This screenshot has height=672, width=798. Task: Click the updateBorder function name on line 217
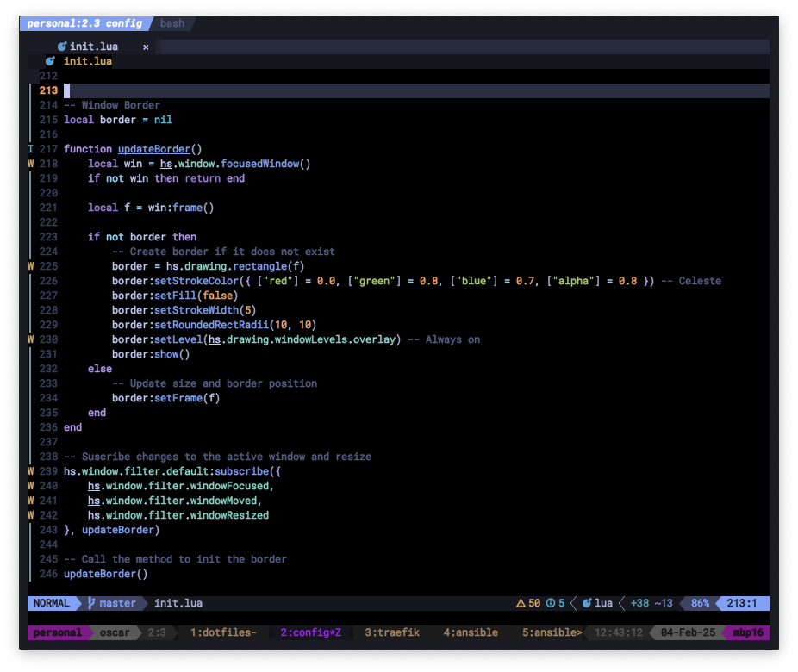coord(154,149)
